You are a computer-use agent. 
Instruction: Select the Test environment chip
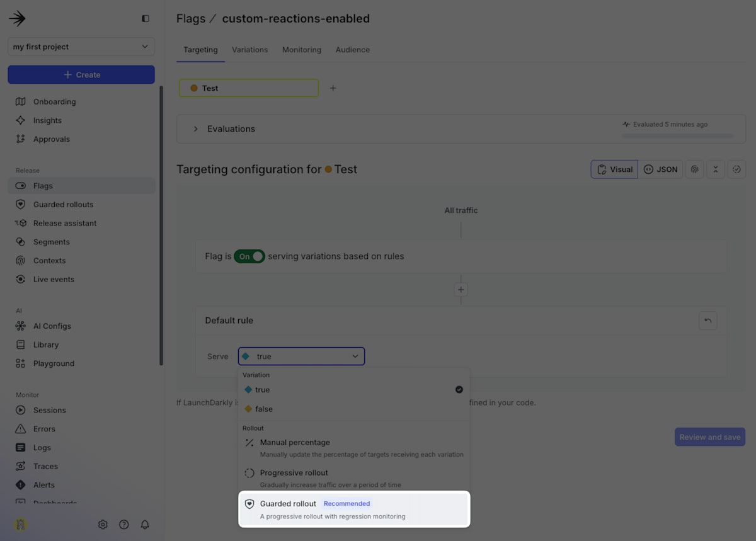[x=249, y=88]
